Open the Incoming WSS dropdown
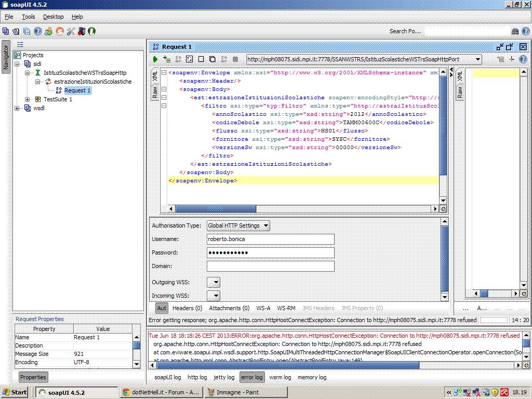This screenshot has height=399, width=532. pos(214,296)
